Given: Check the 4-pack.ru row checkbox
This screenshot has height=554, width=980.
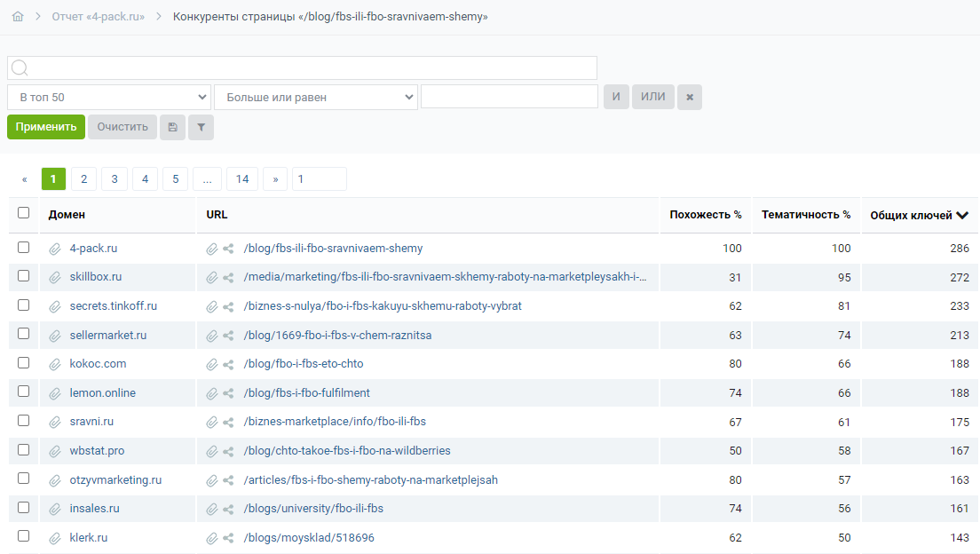Looking at the screenshot, I should pyautogui.click(x=24, y=247).
